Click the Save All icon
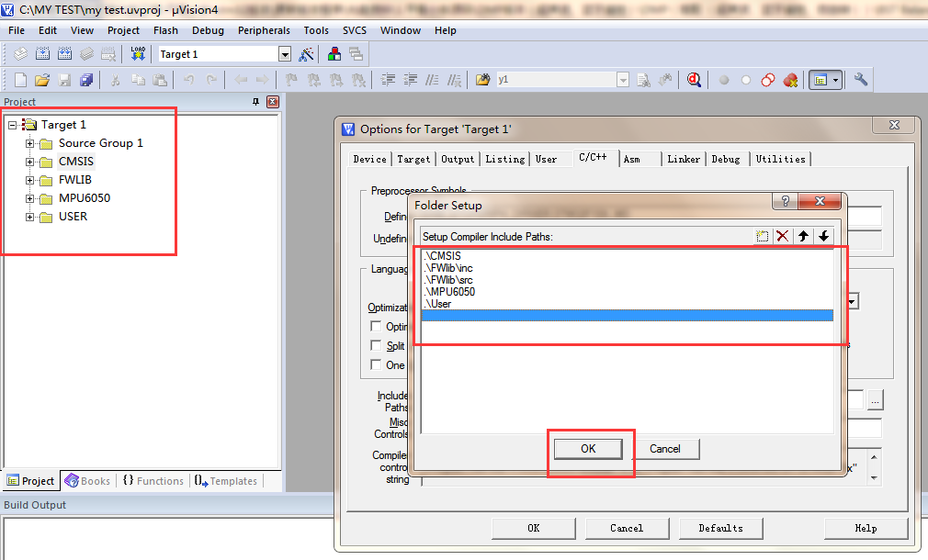 coord(86,80)
